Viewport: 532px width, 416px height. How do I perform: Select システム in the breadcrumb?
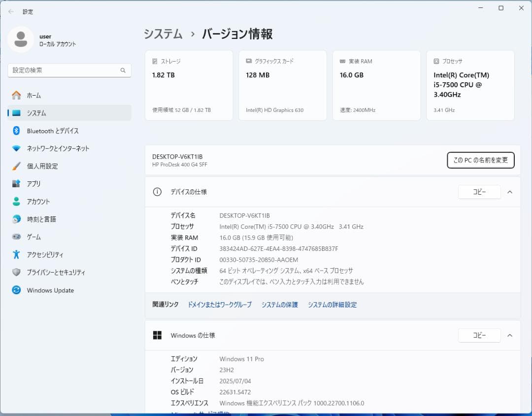tap(163, 34)
